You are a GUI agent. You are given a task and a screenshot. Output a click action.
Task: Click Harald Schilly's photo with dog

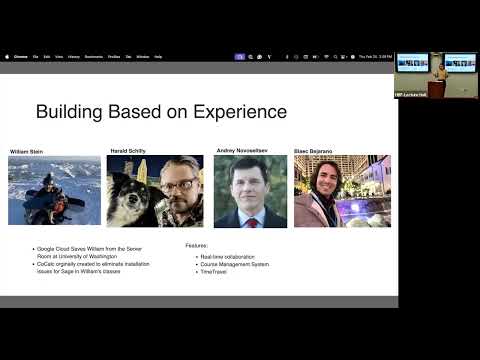point(155,191)
